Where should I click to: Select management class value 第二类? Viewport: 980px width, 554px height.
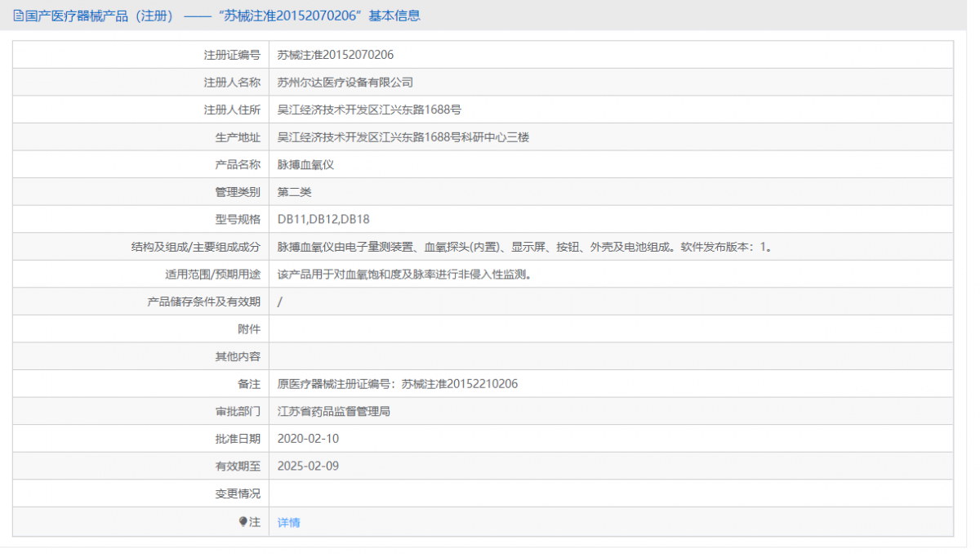(x=295, y=192)
